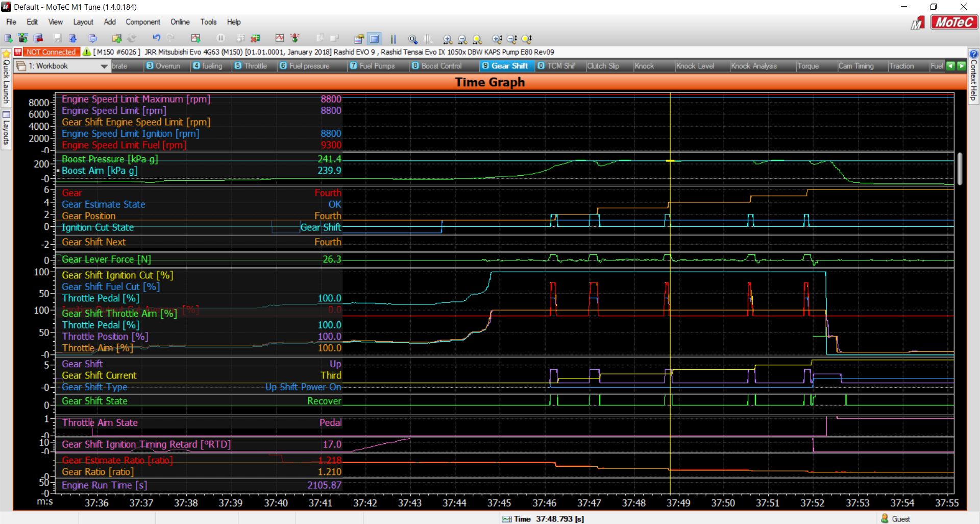Click the NOT Connected status button

(x=51, y=52)
